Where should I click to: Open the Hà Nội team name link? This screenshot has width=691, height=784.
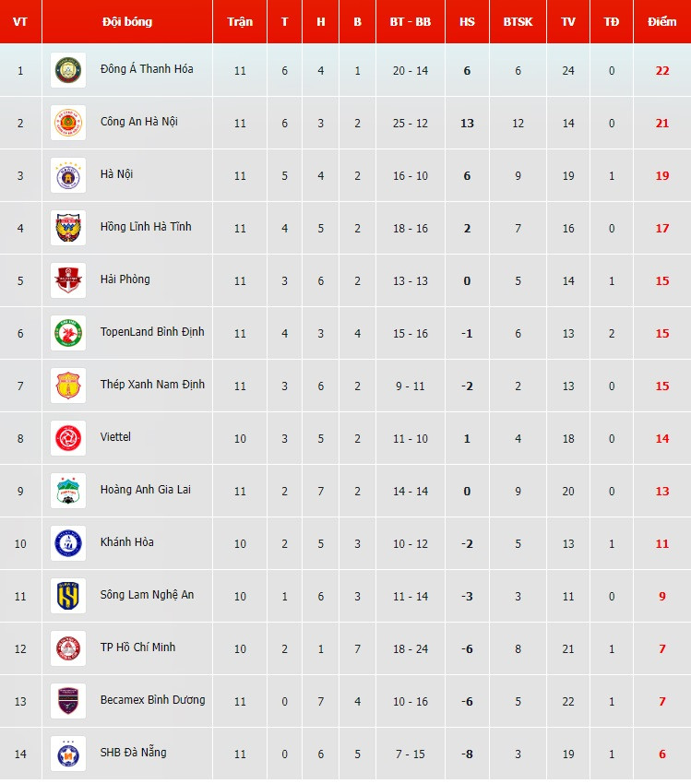(x=117, y=174)
